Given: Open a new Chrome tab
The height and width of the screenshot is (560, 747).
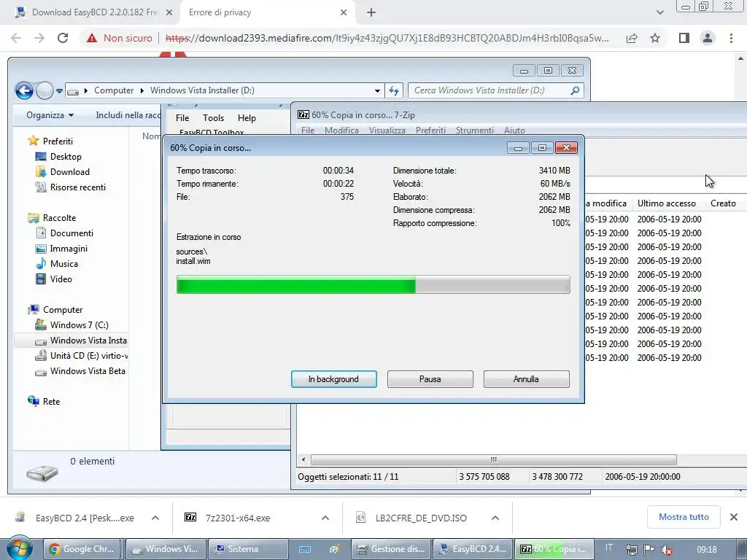Looking at the screenshot, I should (371, 13).
